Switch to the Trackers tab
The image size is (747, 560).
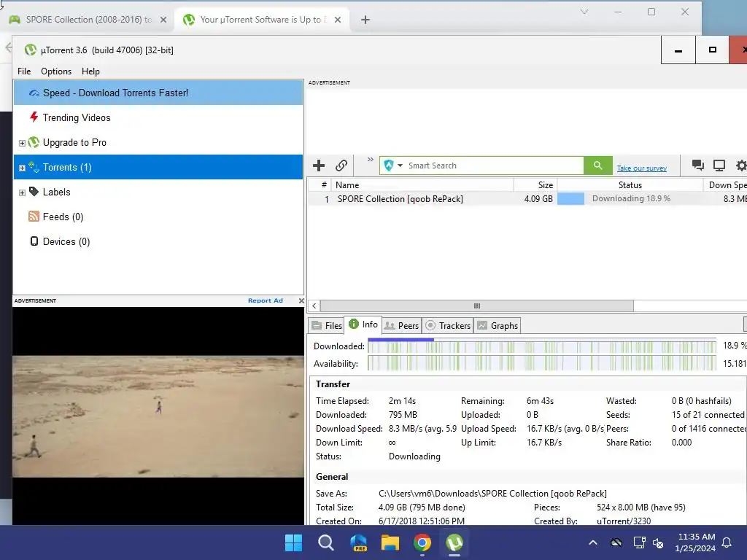point(447,326)
